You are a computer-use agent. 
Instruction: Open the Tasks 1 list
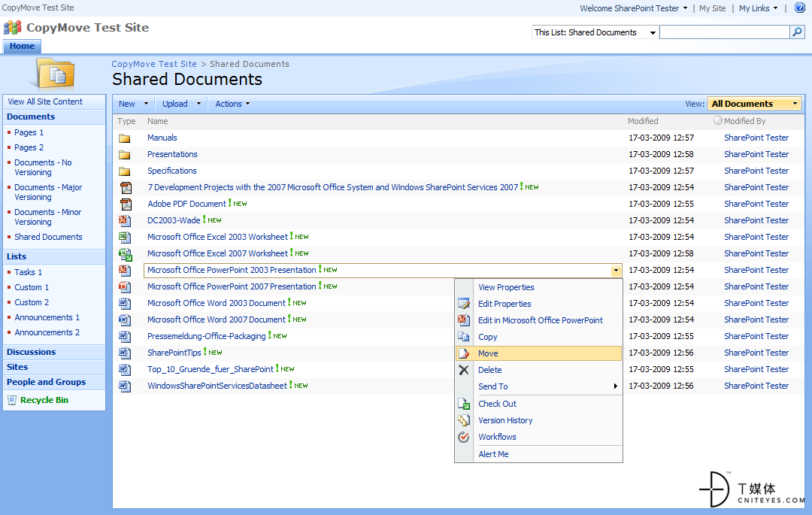point(28,272)
